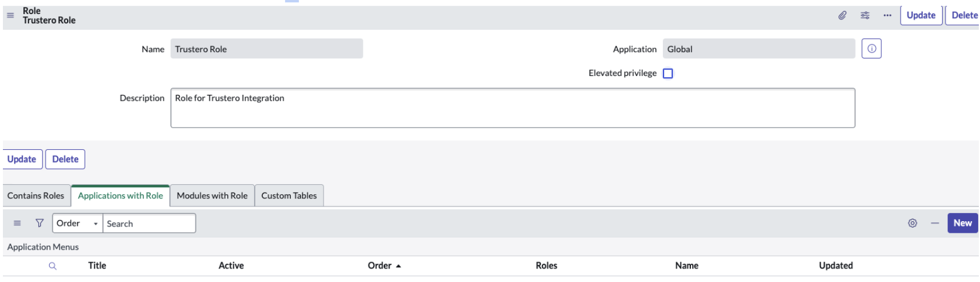Image resolution: width=980 pixels, height=282 pixels.
Task: Click the column search magnifier icon
Action: (x=53, y=266)
